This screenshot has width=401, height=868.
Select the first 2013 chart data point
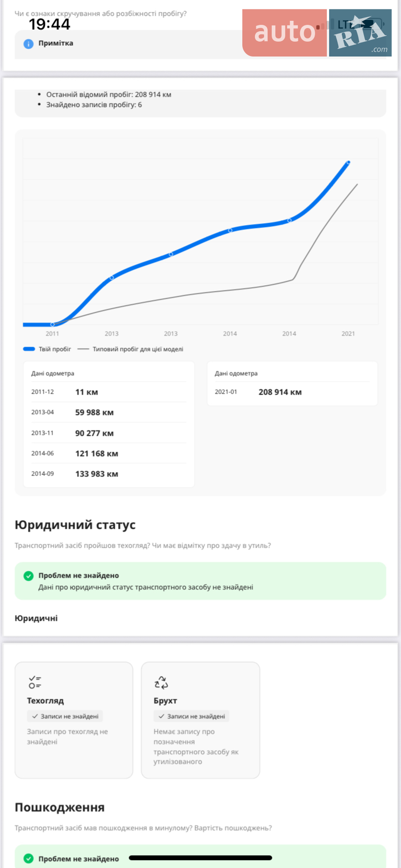tap(112, 277)
